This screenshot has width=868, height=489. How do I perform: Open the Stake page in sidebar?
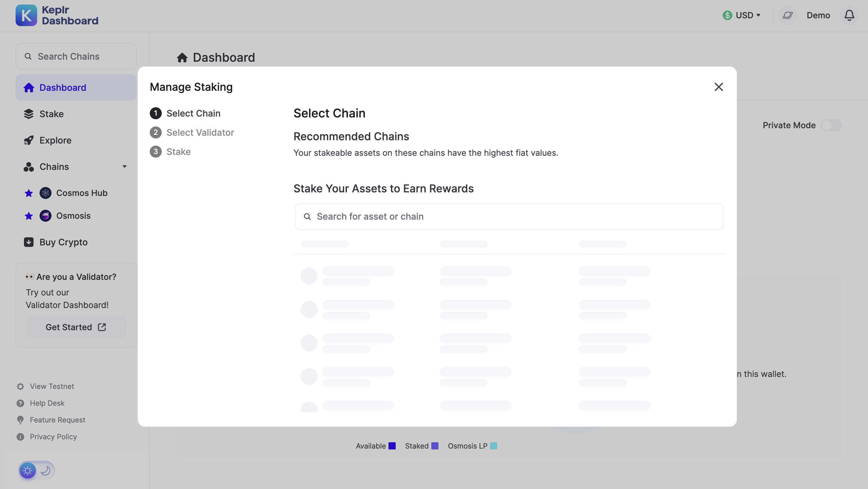51,114
